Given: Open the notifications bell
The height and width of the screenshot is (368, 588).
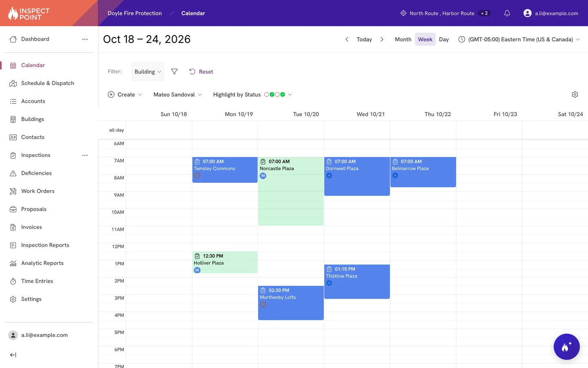Looking at the screenshot, I should pos(507,13).
